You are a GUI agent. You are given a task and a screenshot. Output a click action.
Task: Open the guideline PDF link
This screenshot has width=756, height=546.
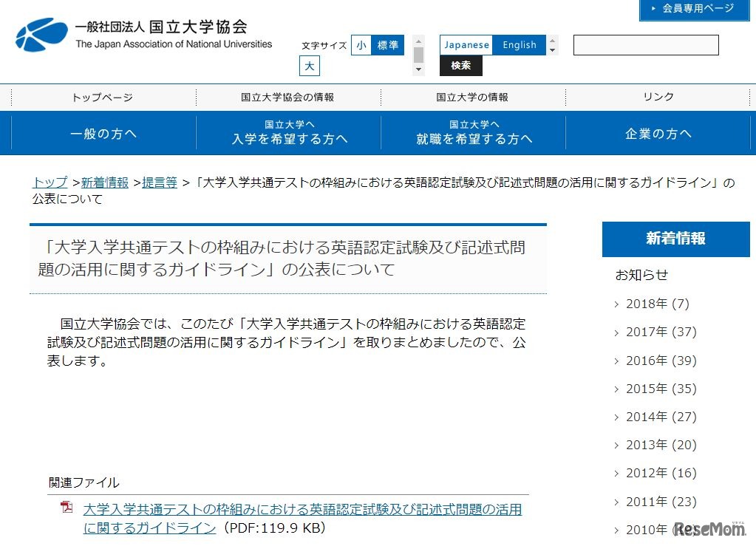pos(302,519)
